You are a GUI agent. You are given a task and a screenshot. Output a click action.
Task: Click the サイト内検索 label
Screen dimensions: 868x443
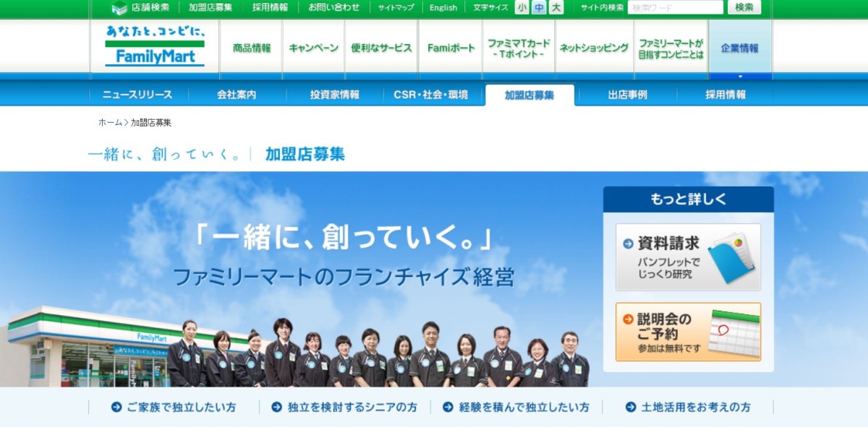tap(602, 8)
